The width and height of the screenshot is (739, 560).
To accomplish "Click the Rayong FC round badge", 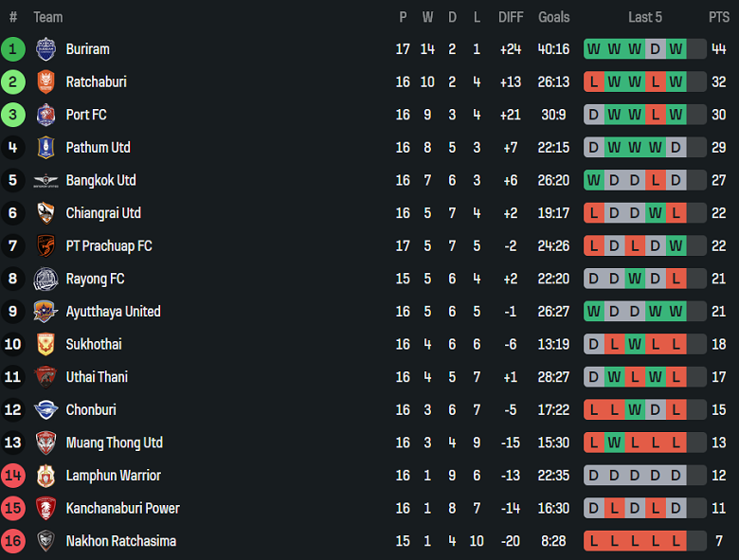I will (45, 279).
